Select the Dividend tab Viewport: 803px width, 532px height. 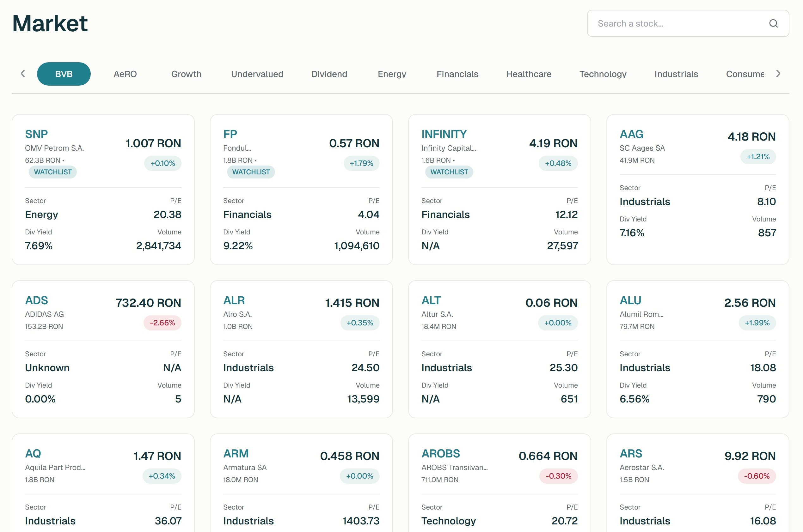coord(329,74)
